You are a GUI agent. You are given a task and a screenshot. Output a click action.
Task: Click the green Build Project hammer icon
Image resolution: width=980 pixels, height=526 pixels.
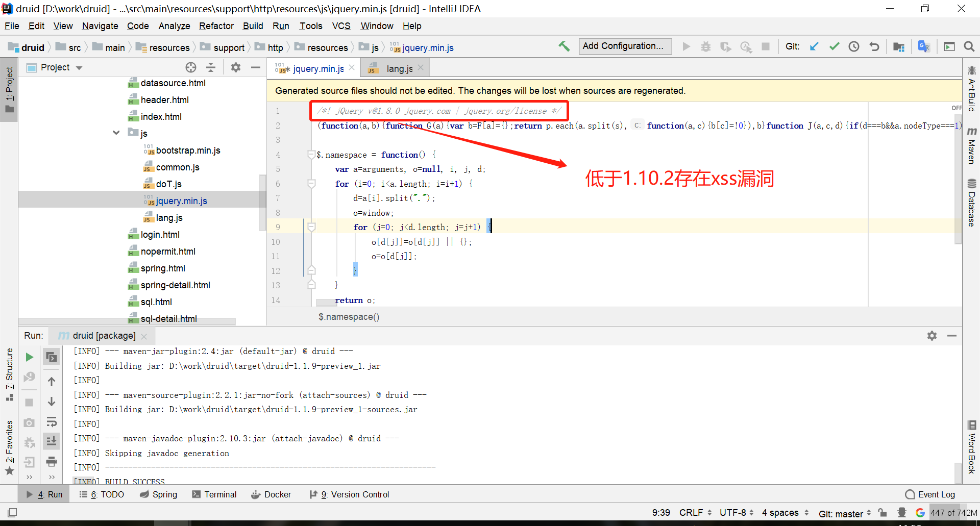pos(564,46)
